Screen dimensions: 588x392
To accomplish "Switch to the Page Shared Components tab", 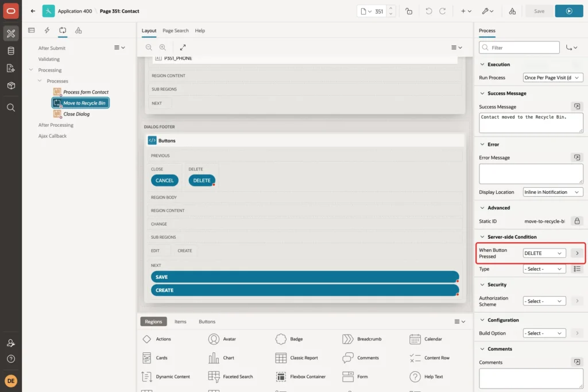I will click(78, 30).
